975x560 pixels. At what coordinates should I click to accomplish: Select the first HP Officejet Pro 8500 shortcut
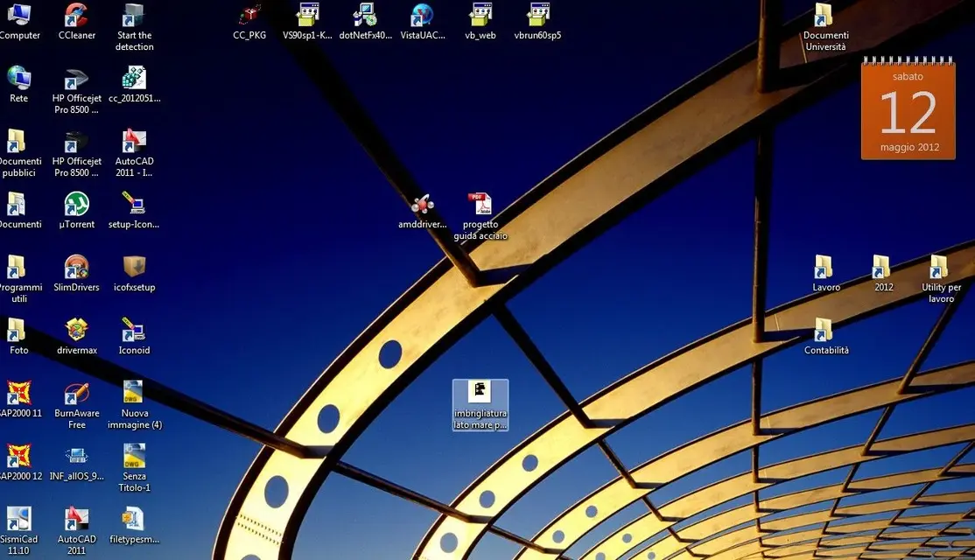pyautogui.click(x=76, y=91)
